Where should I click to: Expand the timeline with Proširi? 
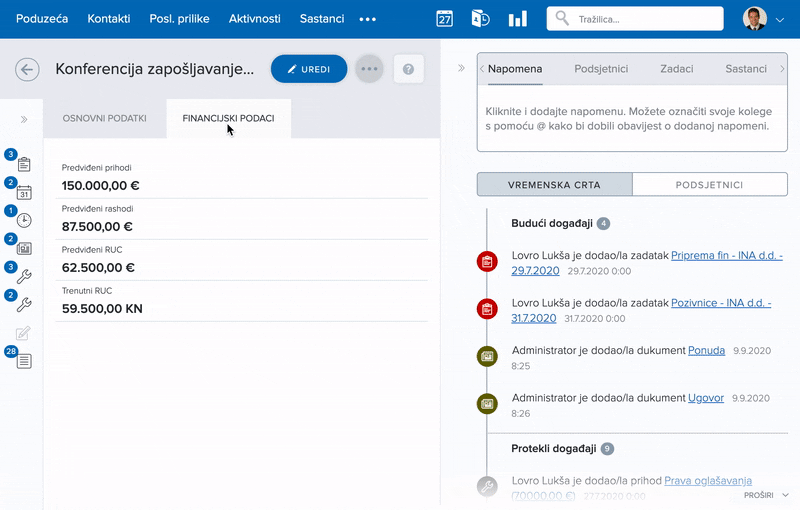point(766,495)
